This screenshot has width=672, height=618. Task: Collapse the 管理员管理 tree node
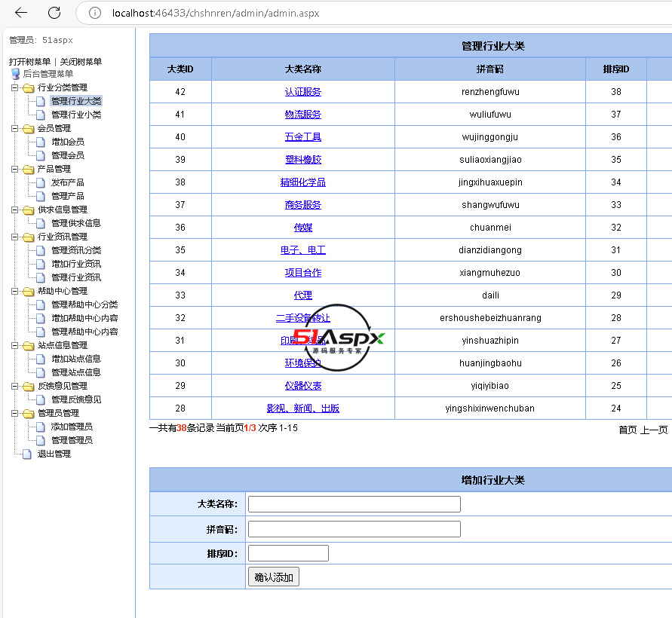[x=14, y=413]
